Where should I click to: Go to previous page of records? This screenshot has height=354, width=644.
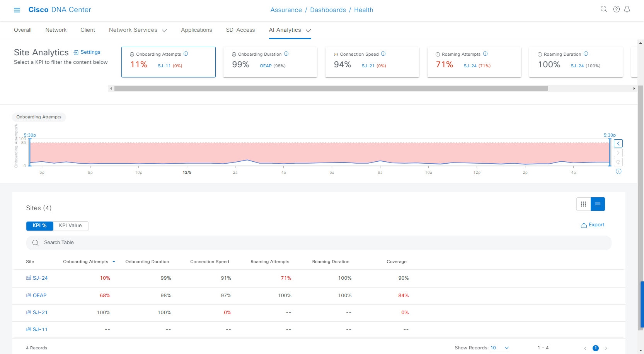click(585, 348)
